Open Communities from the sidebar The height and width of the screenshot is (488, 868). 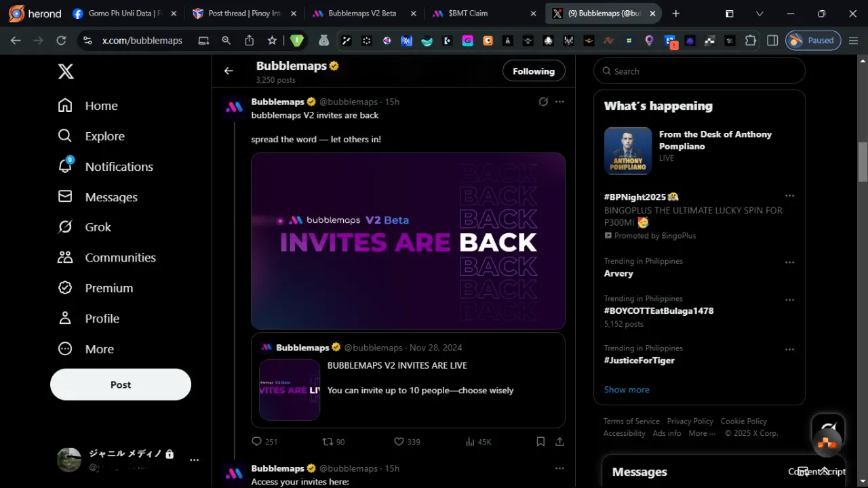[107, 258]
